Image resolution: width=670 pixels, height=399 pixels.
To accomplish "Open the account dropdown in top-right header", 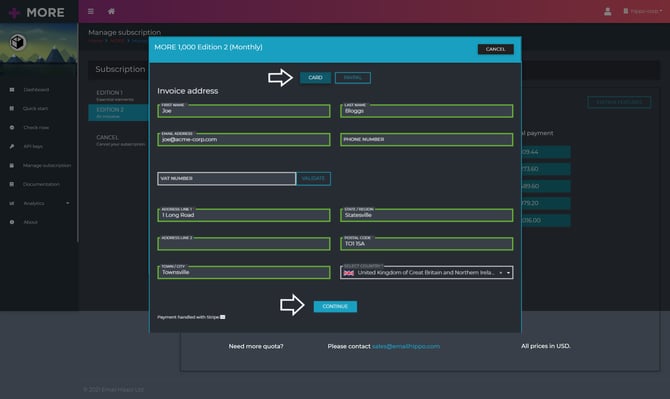I will click(643, 11).
